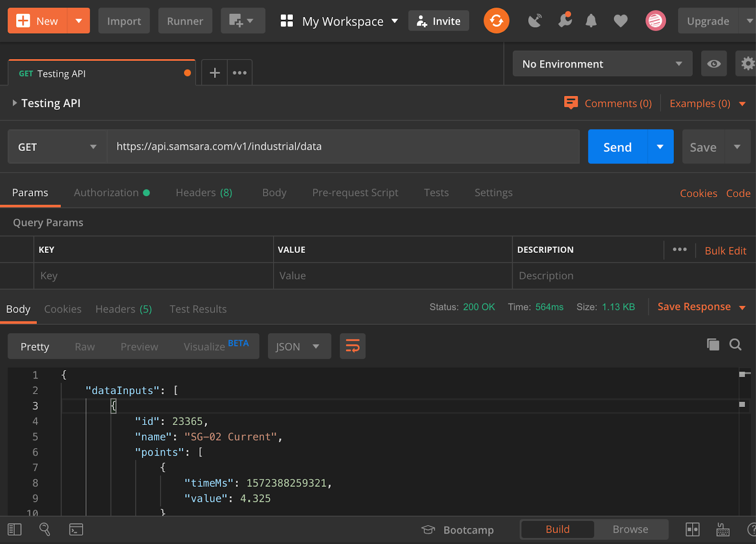Click the Upgrade button
Image resolution: width=756 pixels, height=544 pixels.
[x=708, y=21]
